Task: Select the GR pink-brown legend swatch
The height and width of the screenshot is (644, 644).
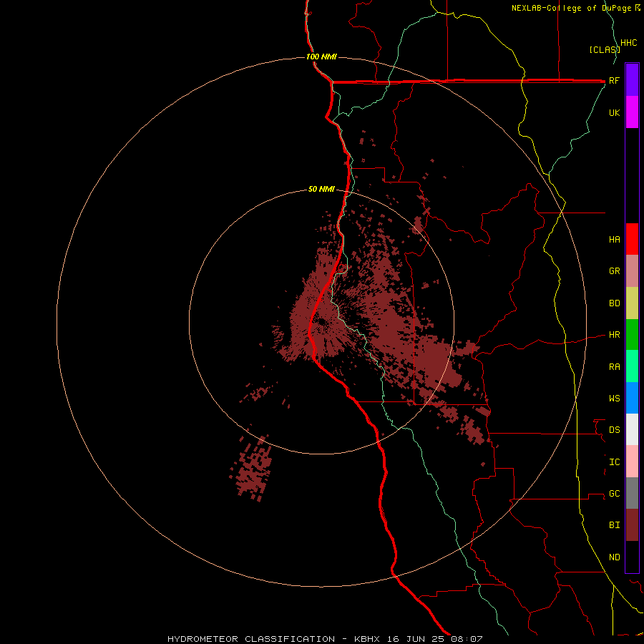Action: click(632, 271)
